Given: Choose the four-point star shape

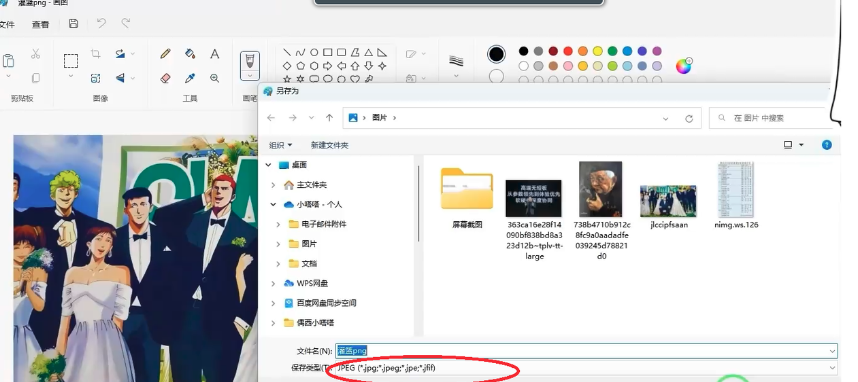Looking at the screenshot, I should pyautogui.click(x=382, y=66).
